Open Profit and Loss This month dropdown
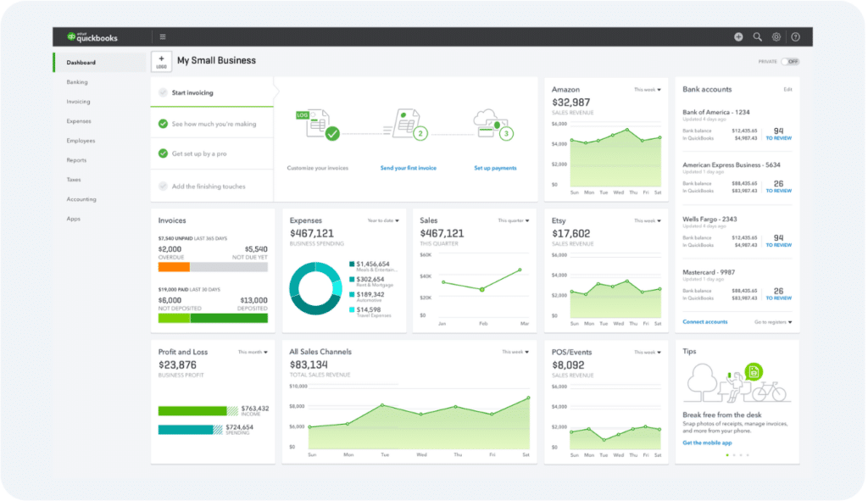Image resolution: width=868 pixels, height=501 pixels. (253, 352)
